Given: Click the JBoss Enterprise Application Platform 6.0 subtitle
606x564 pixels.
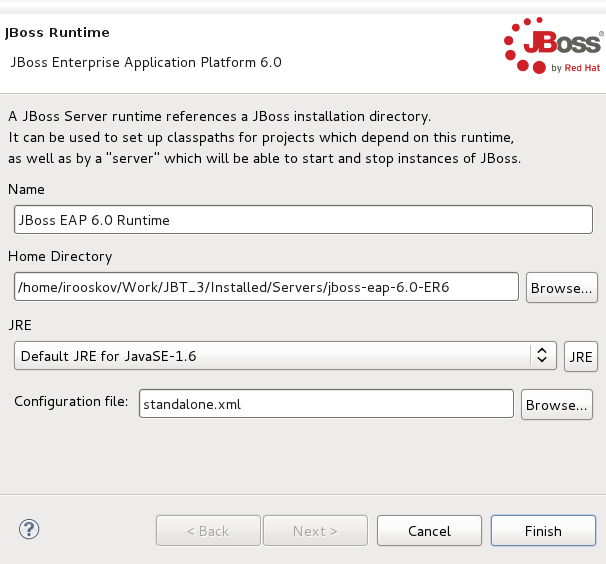Looking at the screenshot, I should [146, 62].
